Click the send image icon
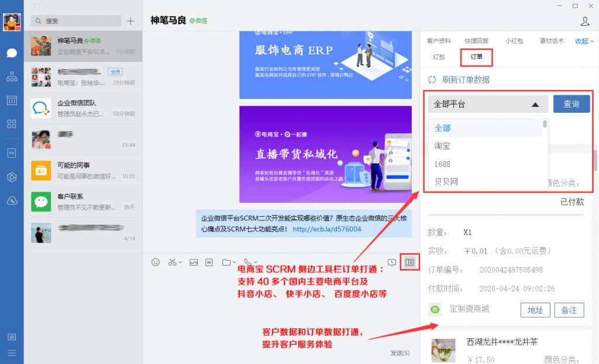Viewport: 599px width, 364px height. pos(194,262)
